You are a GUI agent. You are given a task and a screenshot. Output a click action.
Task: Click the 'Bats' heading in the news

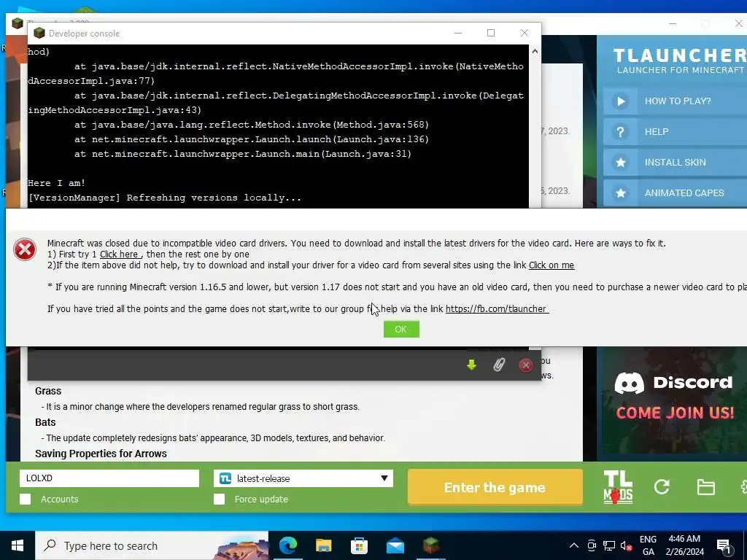tap(45, 422)
